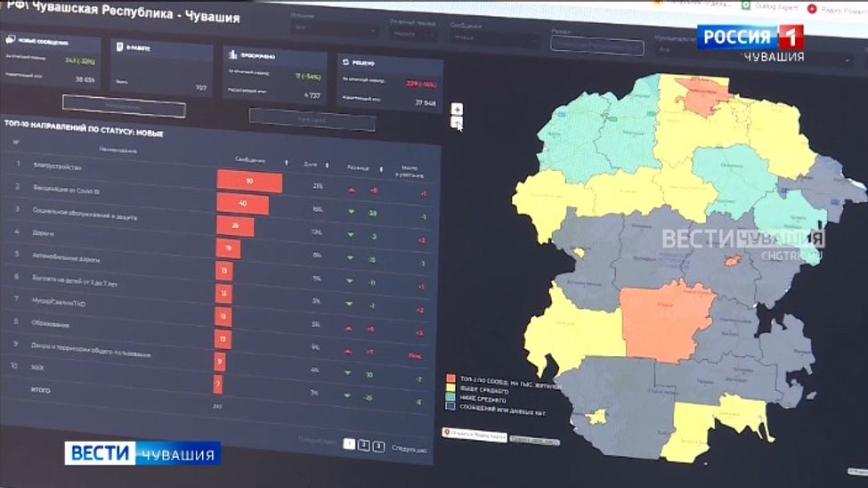Click the building icon on overdue card
Viewport: 868px width, 488px height.
click(231, 55)
